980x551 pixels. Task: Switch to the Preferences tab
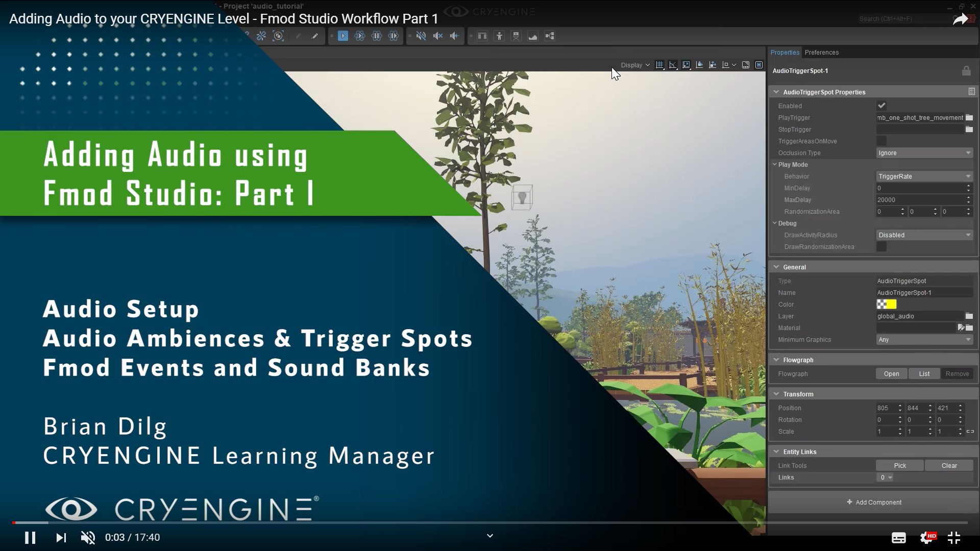pos(821,53)
